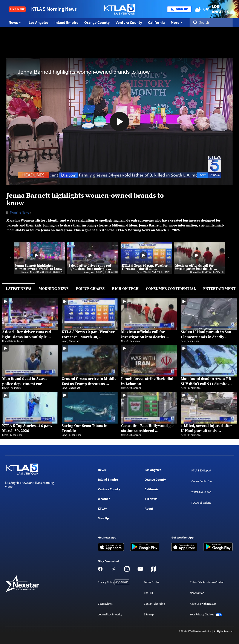Click the KTLA 5 footer logo
Viewport: 239px width, 644px height.
point(22,469)
